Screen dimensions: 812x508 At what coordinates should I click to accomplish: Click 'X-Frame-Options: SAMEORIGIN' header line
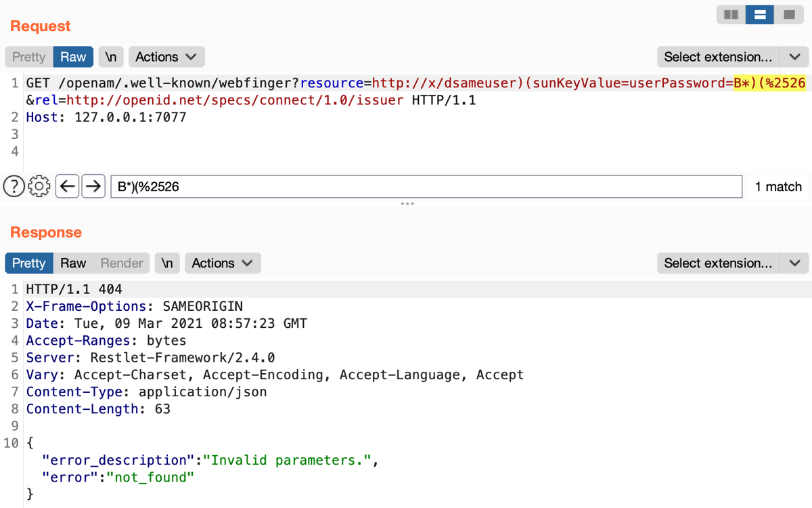click(135, 306)
